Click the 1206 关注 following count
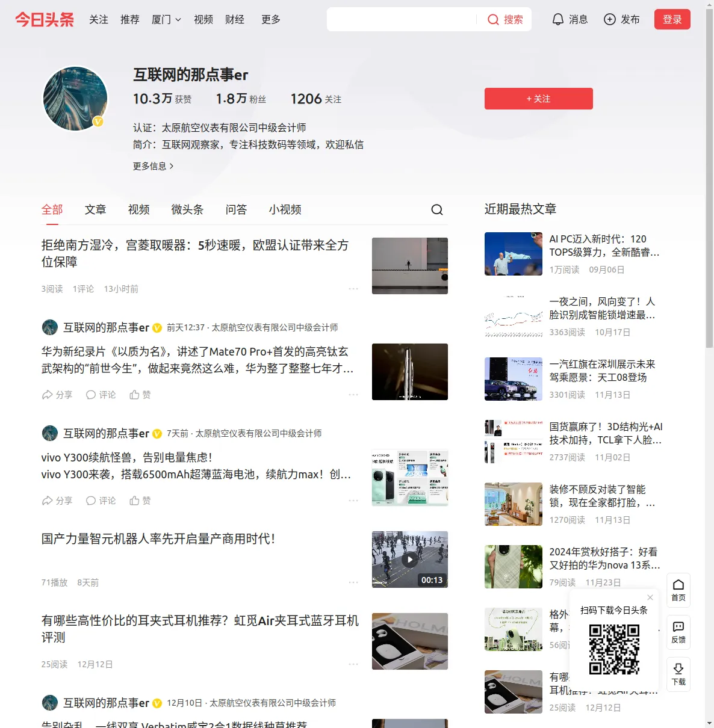This screenshot has height=728, width=714. [x=316, y=99]
